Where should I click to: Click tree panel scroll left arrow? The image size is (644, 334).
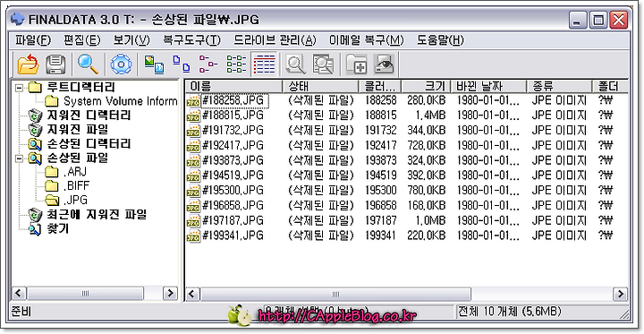point(19,294)
